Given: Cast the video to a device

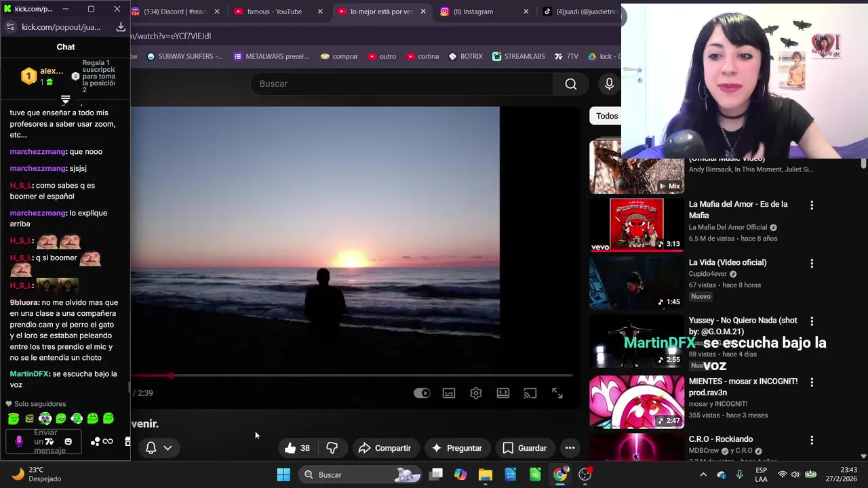Looking at the screenshot, I should (x=530, y=393).
